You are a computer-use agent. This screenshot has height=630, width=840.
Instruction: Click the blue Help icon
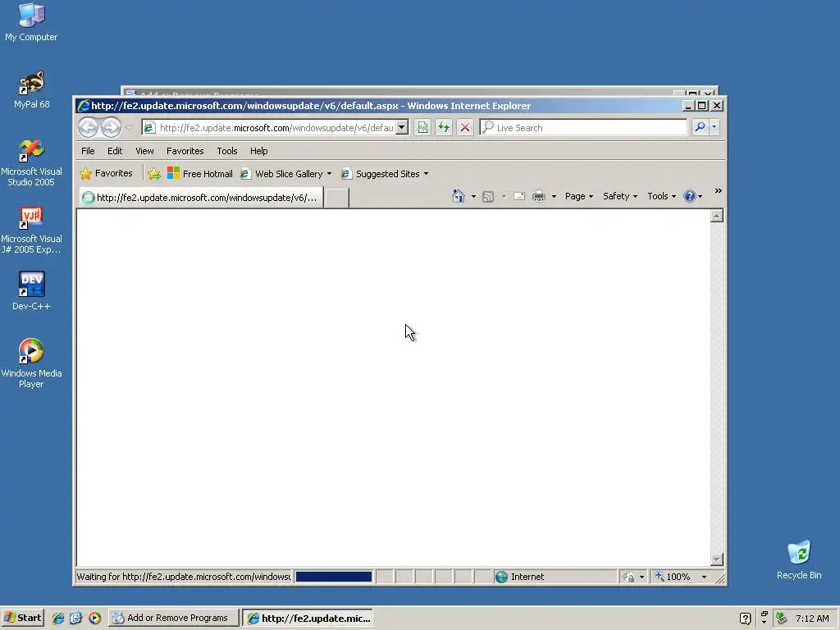[x=689, y=196]
